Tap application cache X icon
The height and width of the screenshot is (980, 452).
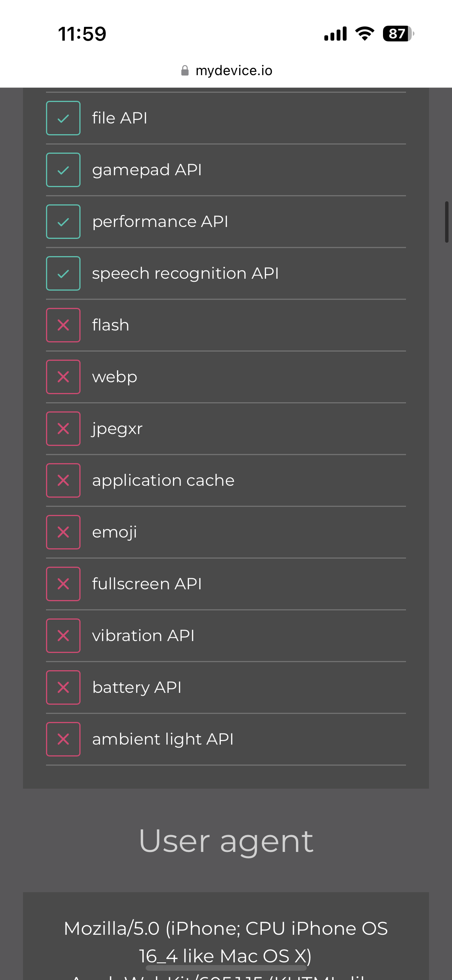63,480
